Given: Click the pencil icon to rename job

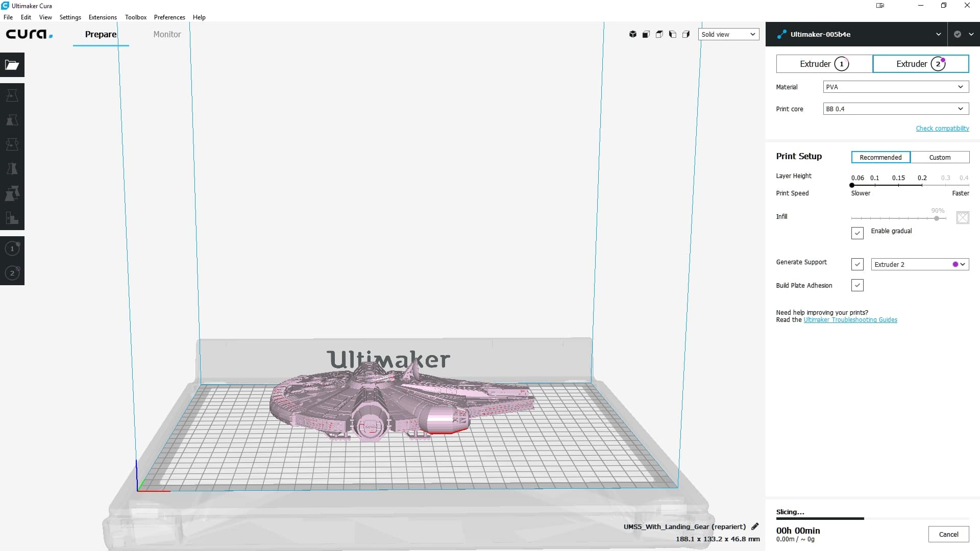Looking at the screenshot, I should pos(755,526).
